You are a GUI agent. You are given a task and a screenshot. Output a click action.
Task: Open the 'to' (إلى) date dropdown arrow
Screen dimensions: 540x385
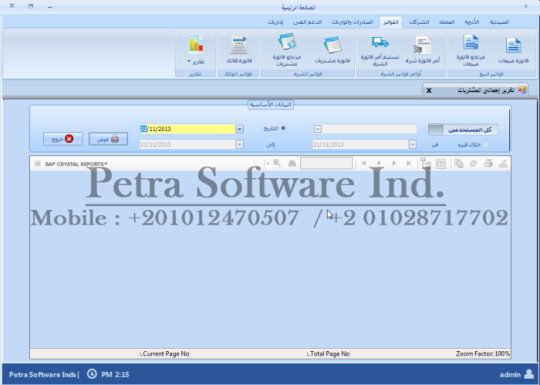[239, 145]
